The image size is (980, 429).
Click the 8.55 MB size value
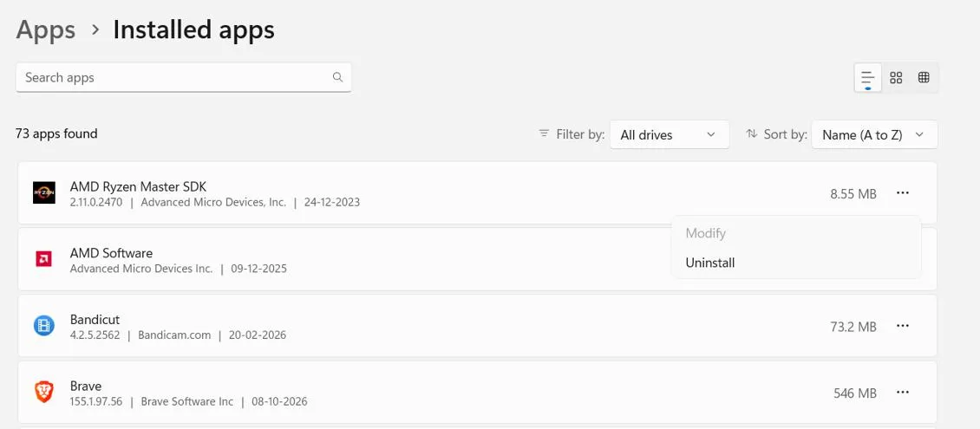coord(853,194)
